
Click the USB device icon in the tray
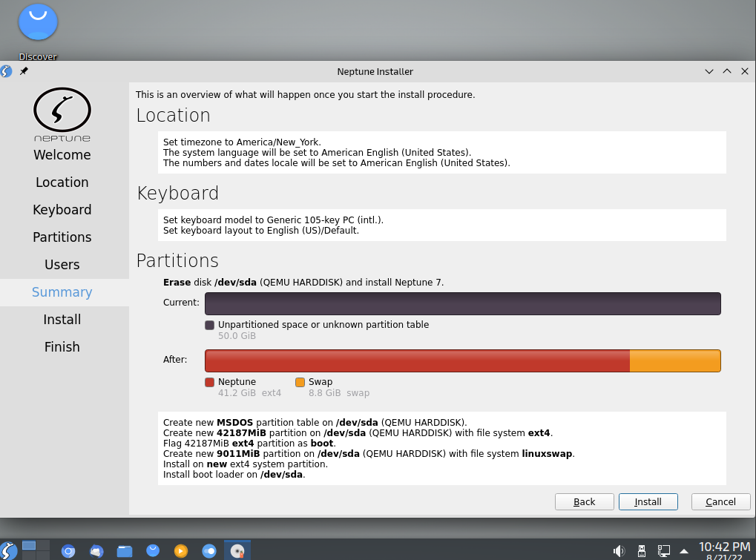(640, 550)
